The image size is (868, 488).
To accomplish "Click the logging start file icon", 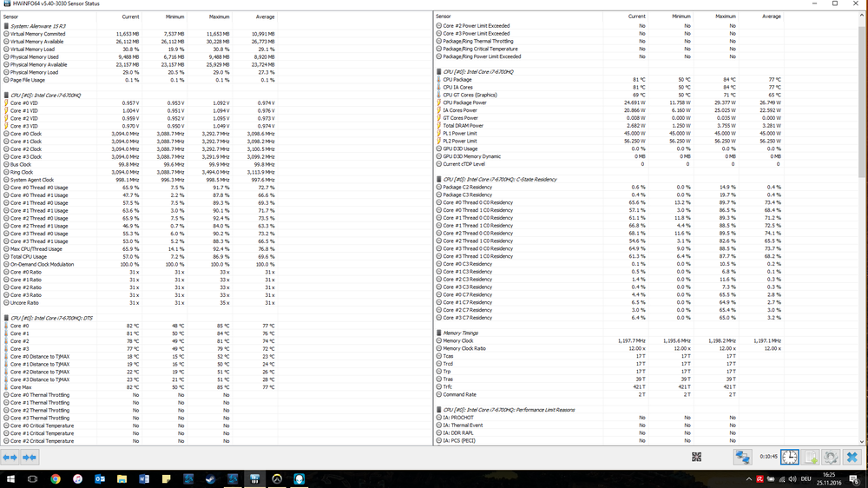I will [811, 457].
